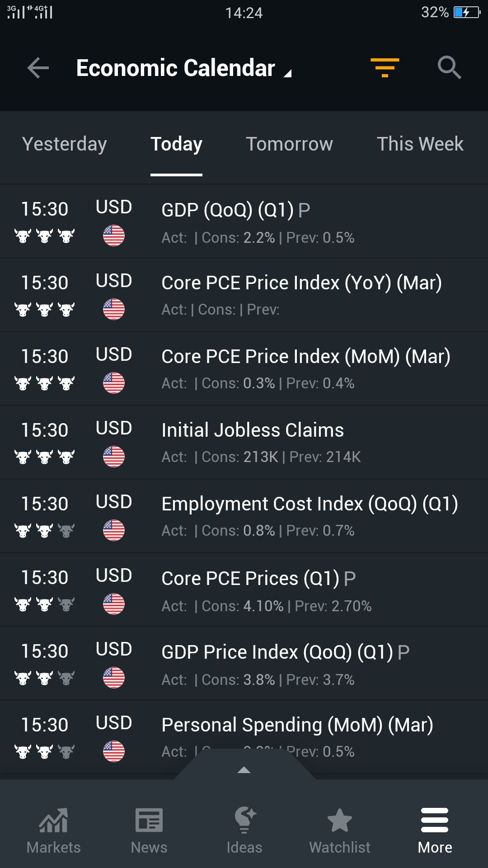Switch to the Tomorrow tab
Image resolution: width=488 pixels, height=868 pixels.
(289, 144)
